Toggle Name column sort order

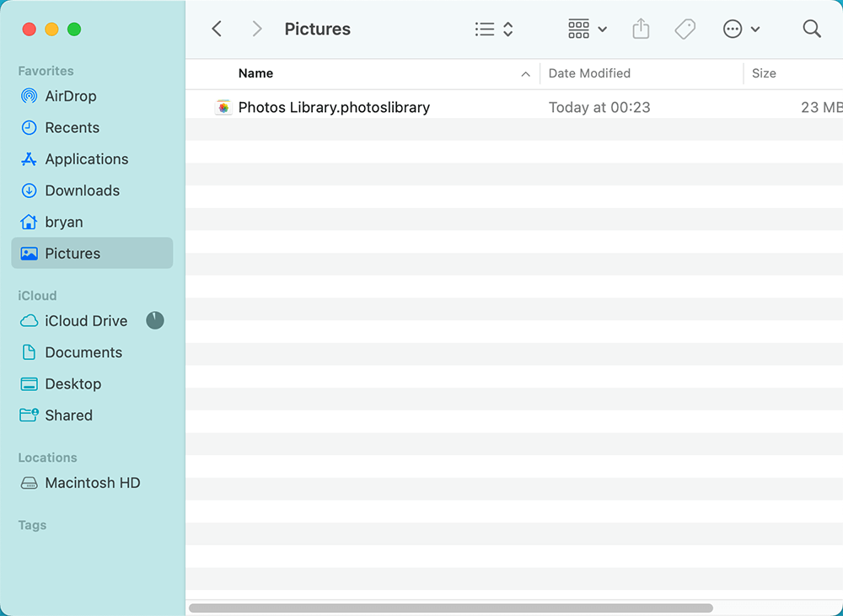click(x=255, y=73)
